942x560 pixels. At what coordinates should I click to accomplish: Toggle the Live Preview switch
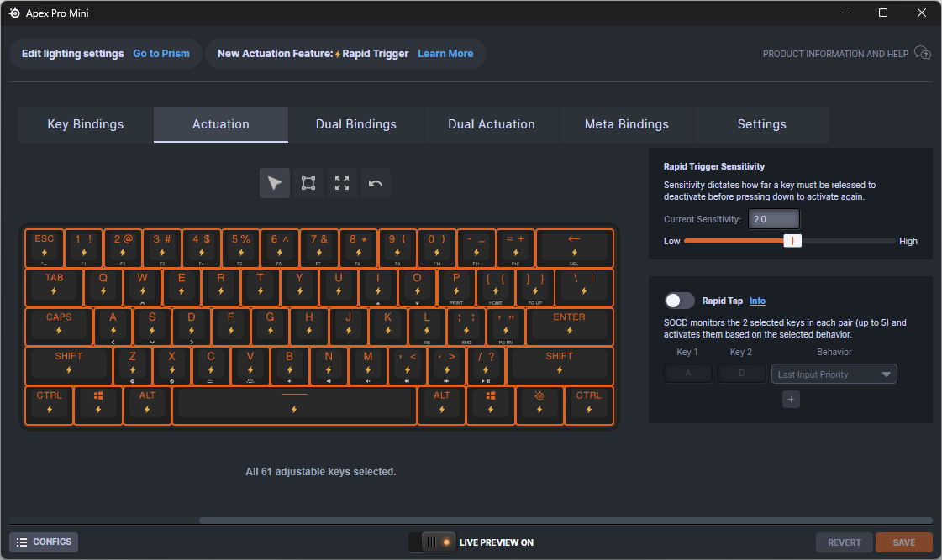[433, 542]
